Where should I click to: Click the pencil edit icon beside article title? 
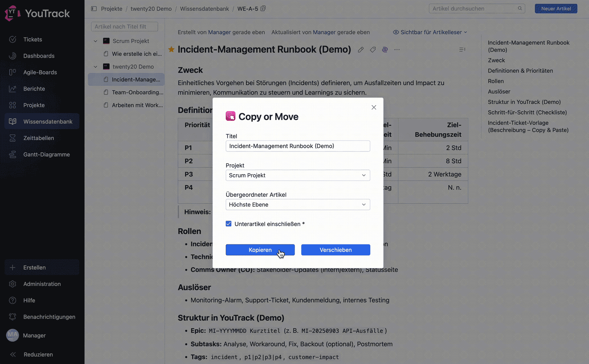360,50
